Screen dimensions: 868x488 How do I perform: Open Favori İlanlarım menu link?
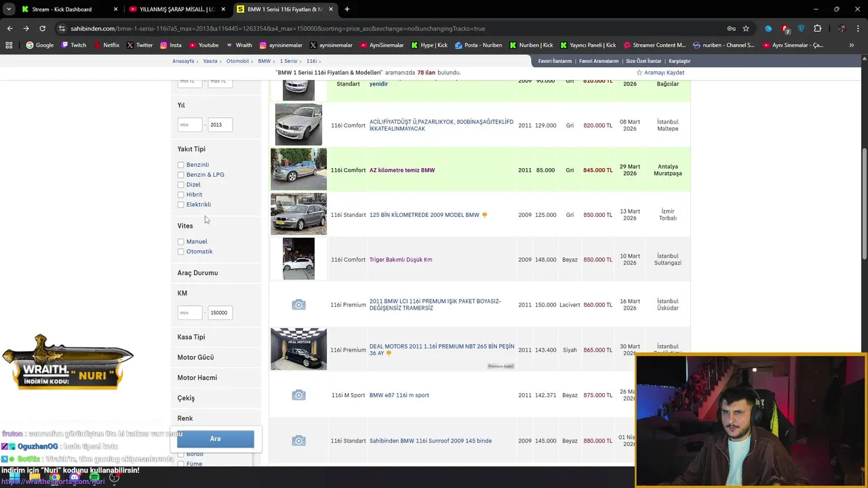[x=555, y=61]
